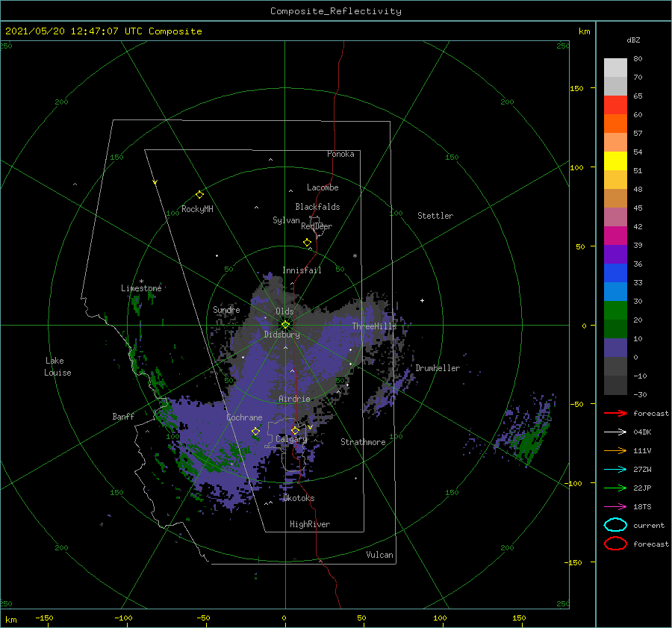Select the white 04DK arrow icon

pos(615,432)
